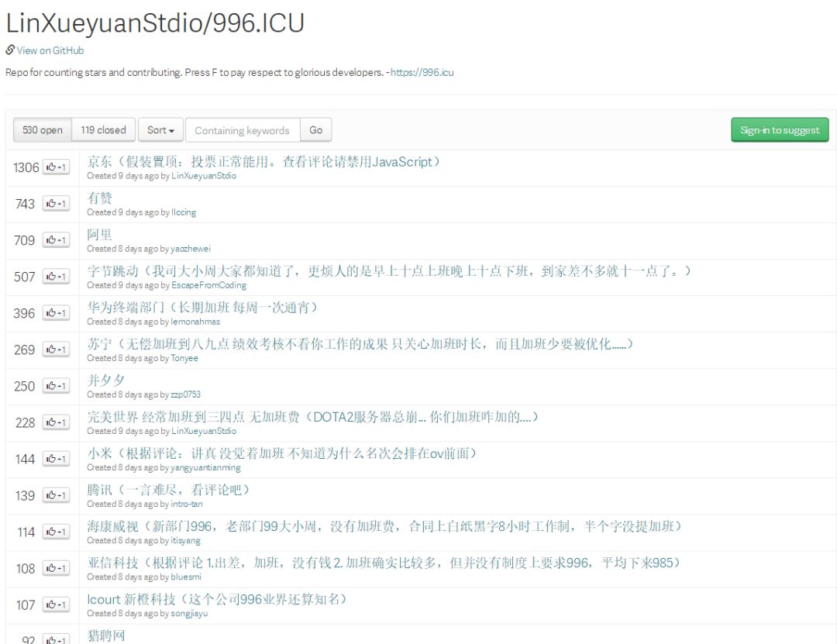
Task: Open the 猎聘网 suggestion
Action: click(106, 635)
